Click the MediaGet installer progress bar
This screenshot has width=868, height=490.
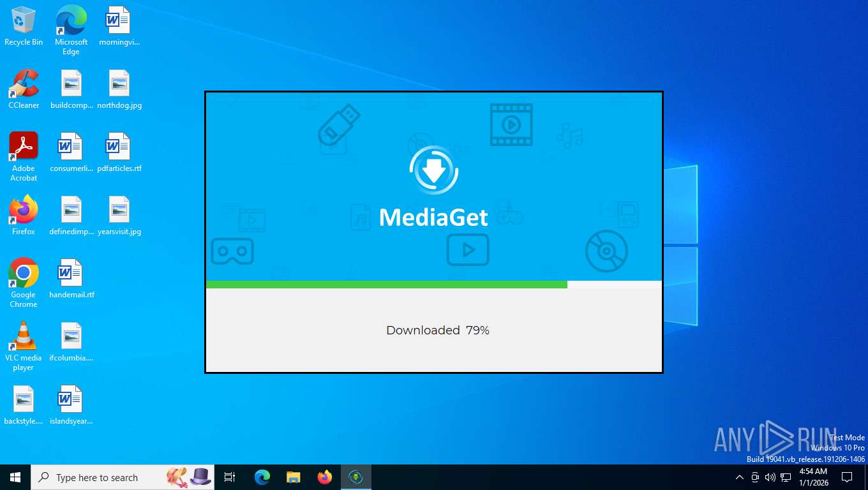434,285
